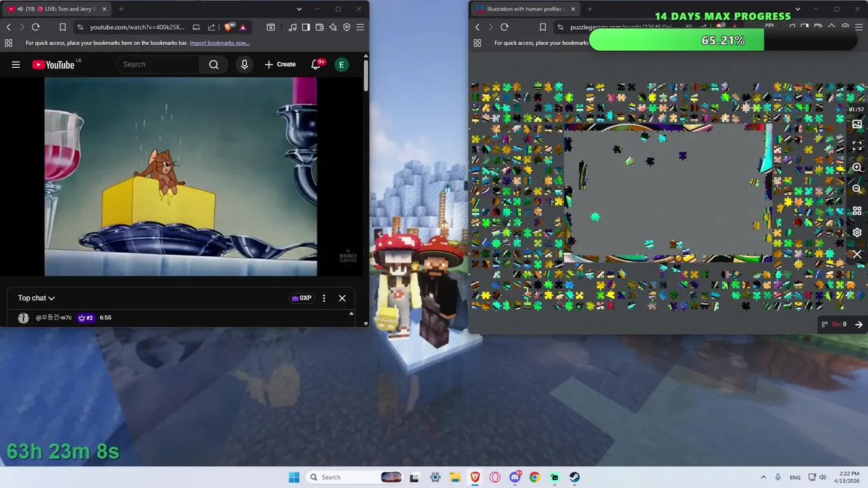868x488 pixels.
Task: Open the Brave playlist music note icon
Action: click(292, 27)
